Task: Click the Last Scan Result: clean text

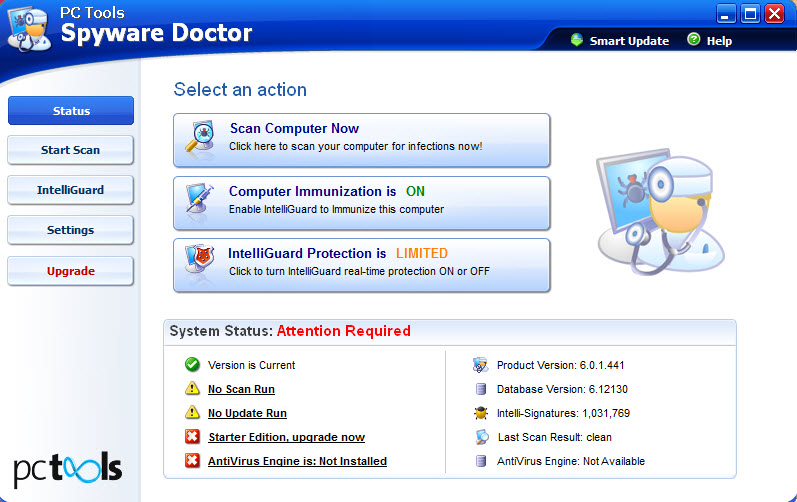Action: point(555,437)
